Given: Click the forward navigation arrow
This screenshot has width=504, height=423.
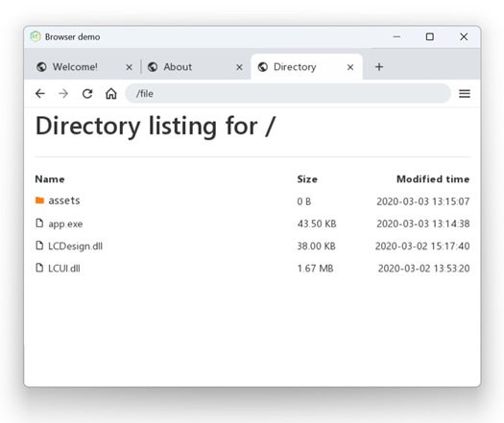Looking at the screenshot, I should (63, 93).
